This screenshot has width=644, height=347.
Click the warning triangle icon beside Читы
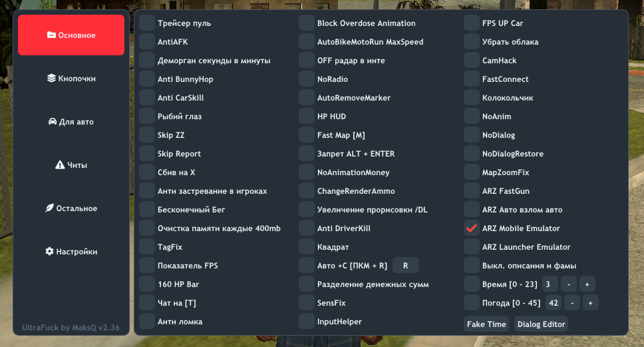(59, 165)
